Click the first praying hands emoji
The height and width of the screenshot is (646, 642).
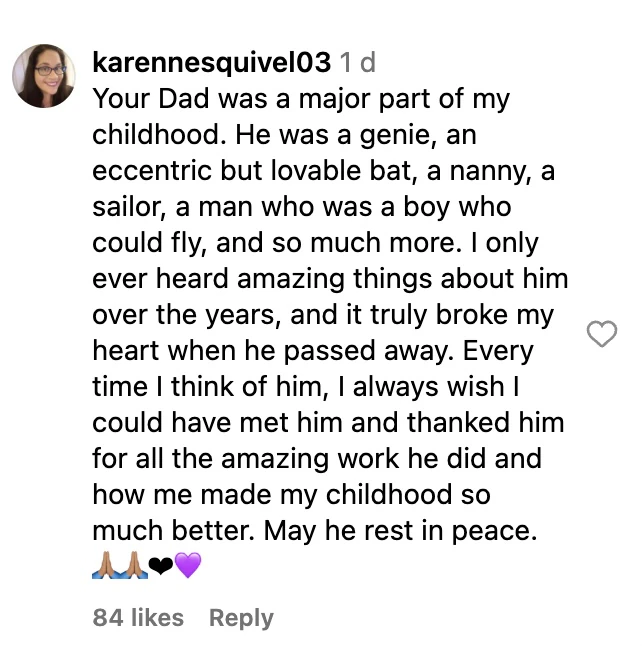tap(105, 567)
